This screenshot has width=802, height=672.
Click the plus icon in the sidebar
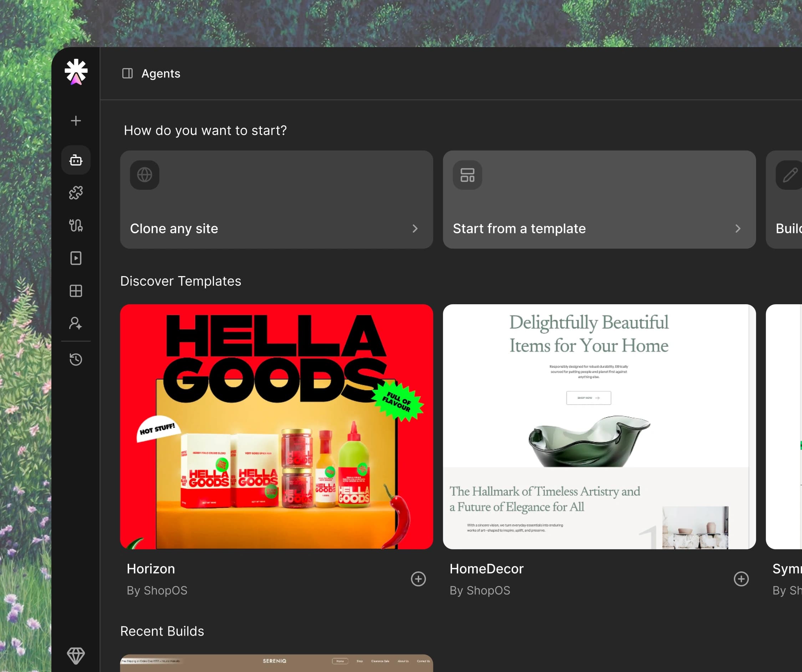76,121
